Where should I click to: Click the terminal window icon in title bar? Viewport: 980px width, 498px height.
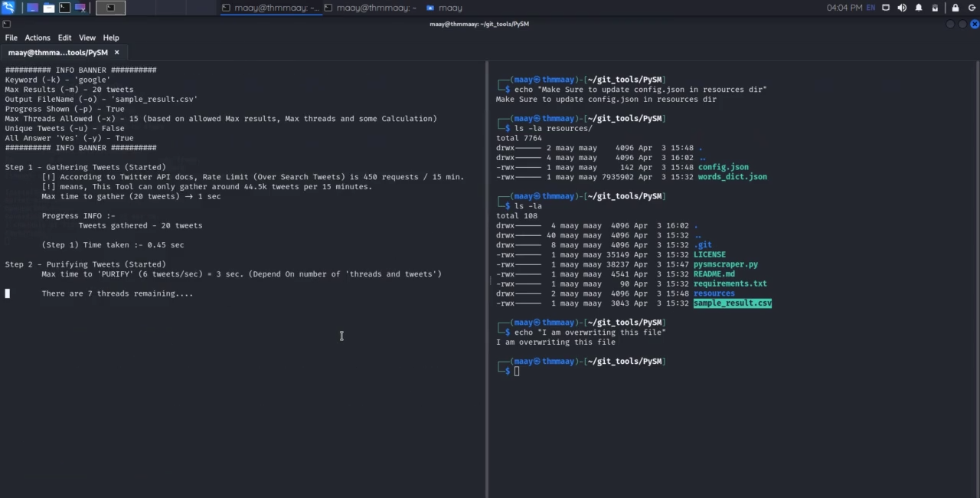[x=6, y=24]
